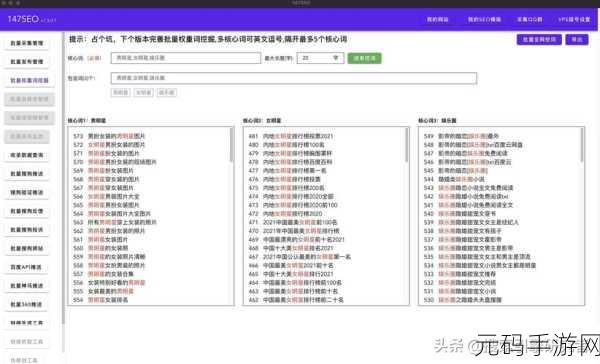The width and height of the screenshot is (600, 364).
Task: Open 批量360推送 in the sidebar
Action: coord(27,304)
